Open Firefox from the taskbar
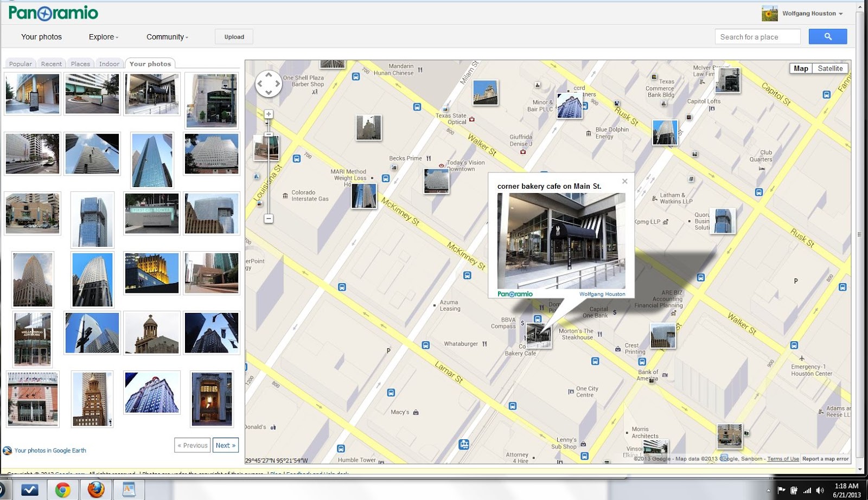Viewport: 868px width, 500px height. (x=96, y=490)
